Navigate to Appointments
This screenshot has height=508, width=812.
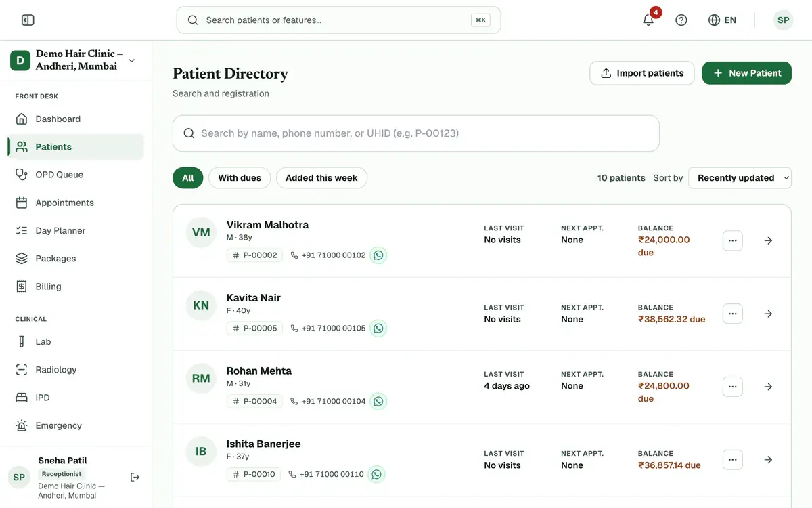pos(76,203)
